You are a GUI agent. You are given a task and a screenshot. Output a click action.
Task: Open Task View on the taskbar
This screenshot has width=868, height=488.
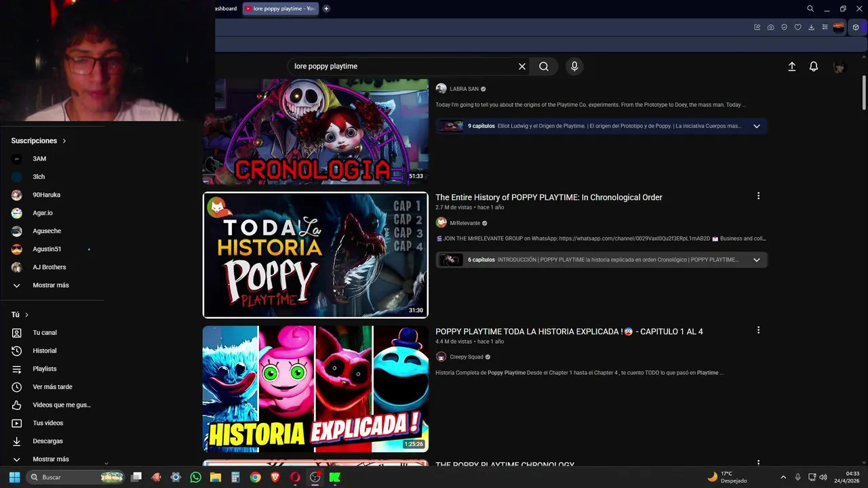pos(136,477)
